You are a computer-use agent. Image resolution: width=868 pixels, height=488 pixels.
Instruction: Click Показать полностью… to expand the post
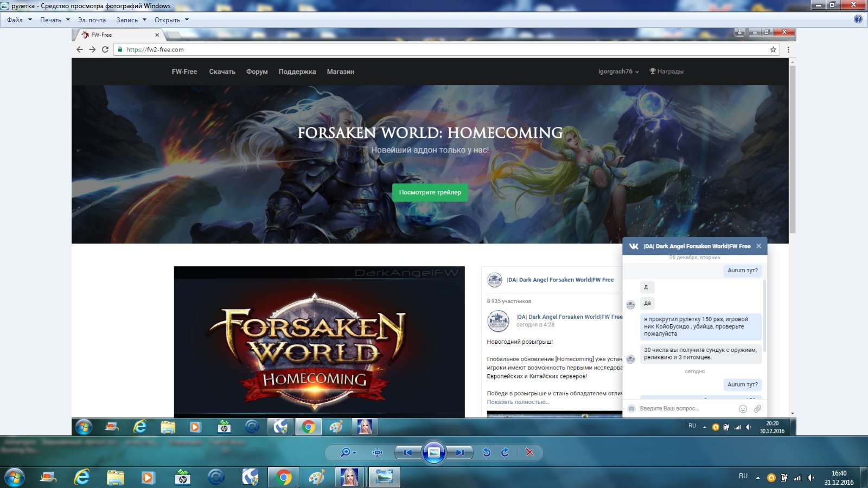pos(518,402)
